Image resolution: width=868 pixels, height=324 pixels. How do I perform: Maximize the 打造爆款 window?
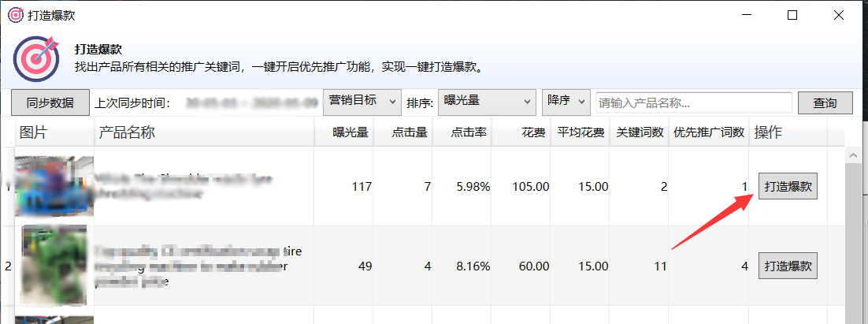pos(792,15)
